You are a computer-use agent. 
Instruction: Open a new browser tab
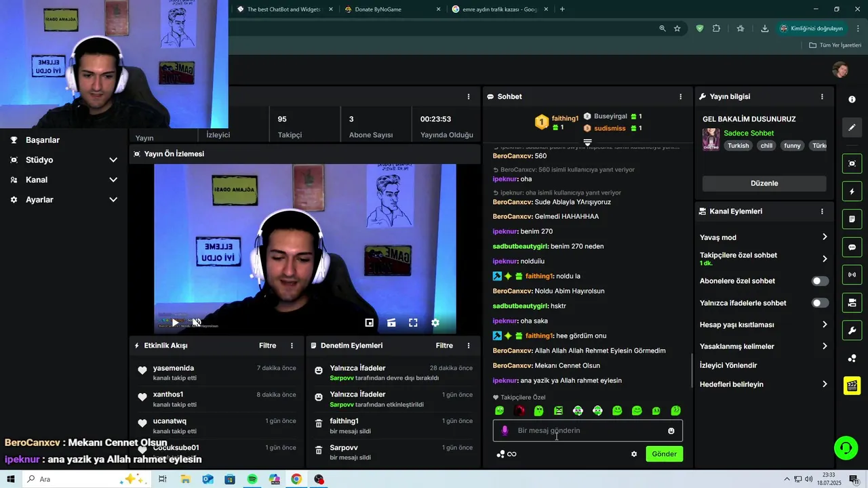point(562,9)
